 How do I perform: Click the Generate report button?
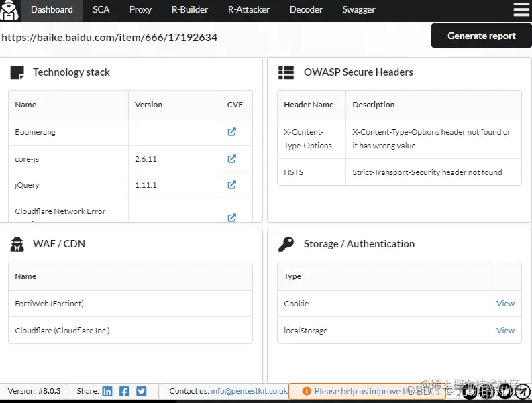[482, 36]
